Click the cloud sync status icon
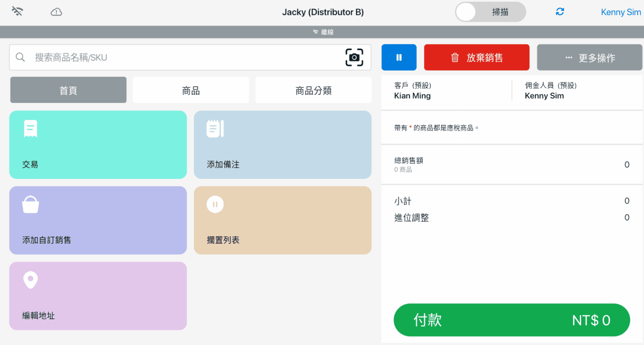The height and width of the screenshot is (345, 644). pos(56,12)
